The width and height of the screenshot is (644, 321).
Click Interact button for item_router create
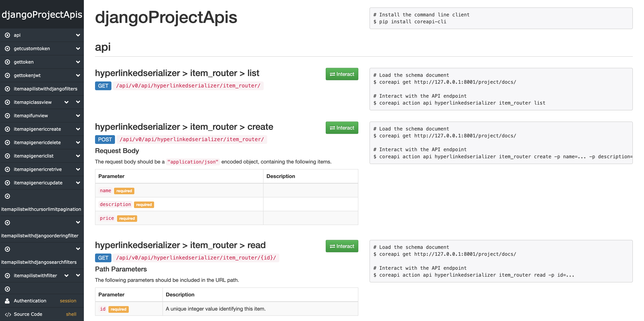coord(342,128)
